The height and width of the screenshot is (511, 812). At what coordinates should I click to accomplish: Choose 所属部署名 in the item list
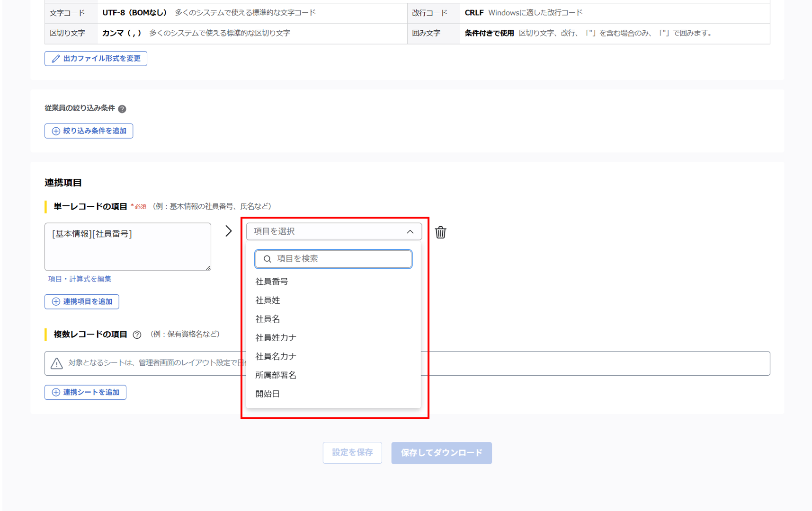[x=277, y=375]
